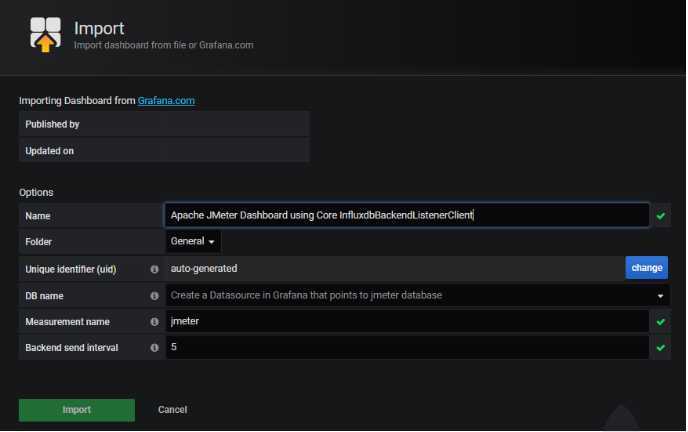688x432 pixels.
Task: Click the green checkmark next to Measurement name
Action: point(661,322)
